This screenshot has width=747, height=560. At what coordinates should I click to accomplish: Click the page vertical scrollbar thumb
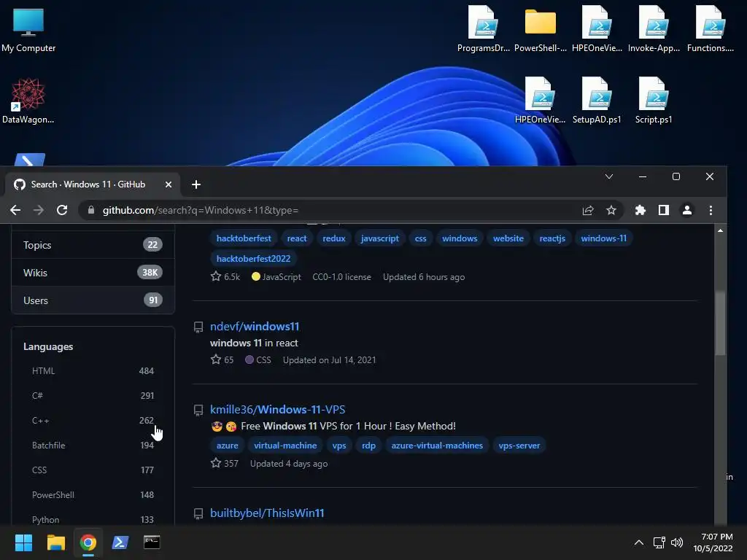(720, 323)
